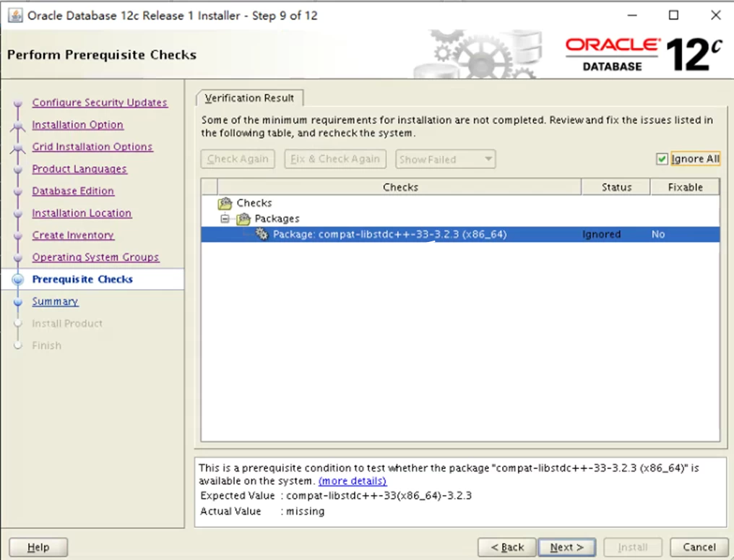Click the Checks root folder icon
The width and height of the screenshot is (734, 560).
[225, 203]
